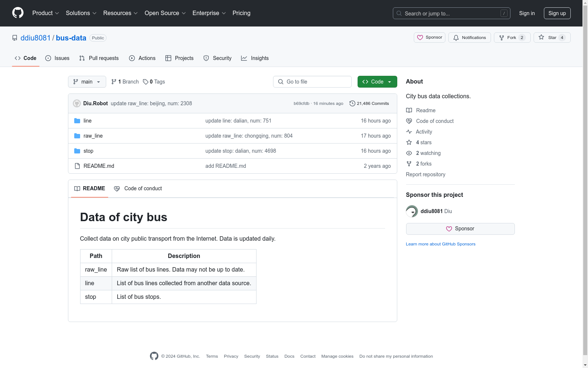Select the Code of conduct tab

[x=138, y=188]
